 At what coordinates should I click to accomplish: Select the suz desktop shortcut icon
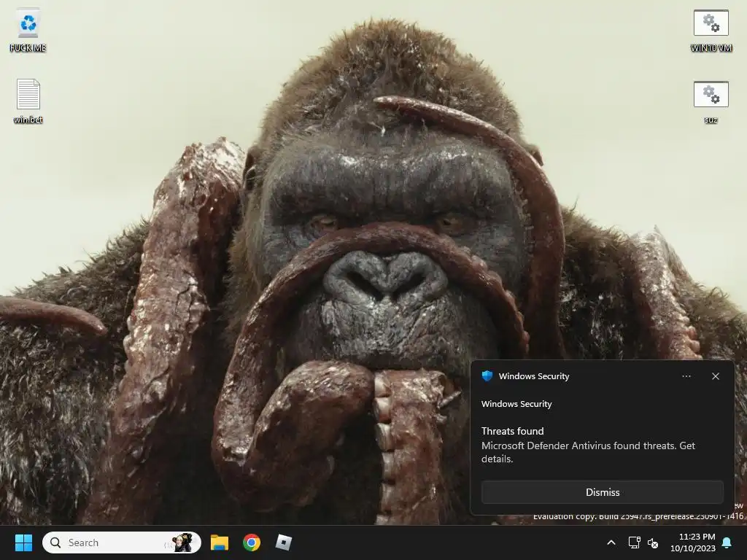(x=711, y=101)
